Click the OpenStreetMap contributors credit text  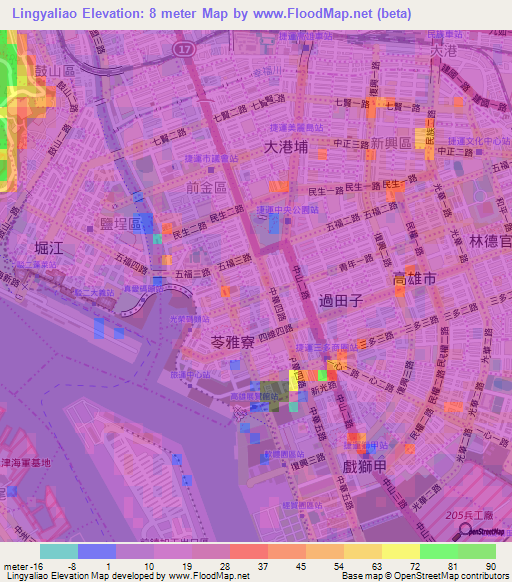coord(451,576)
